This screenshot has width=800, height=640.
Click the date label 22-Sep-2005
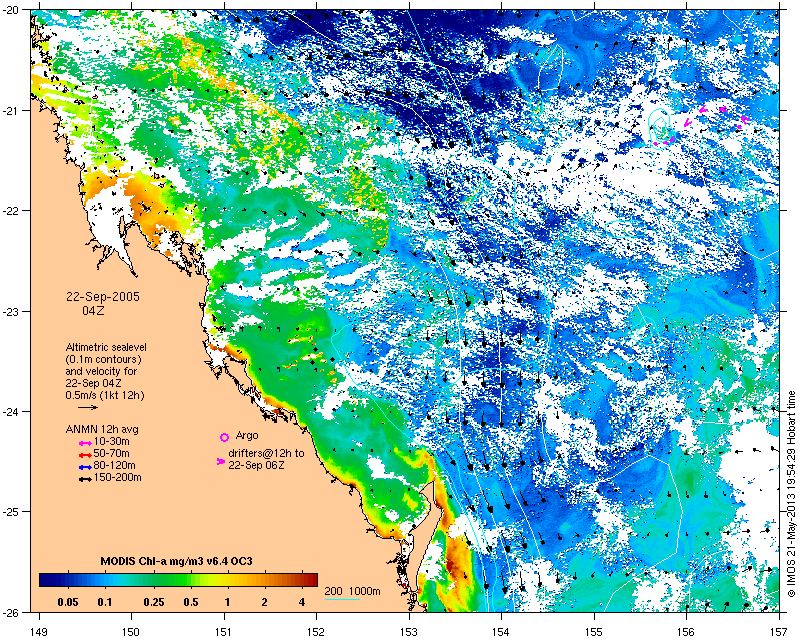click(103, 297)
